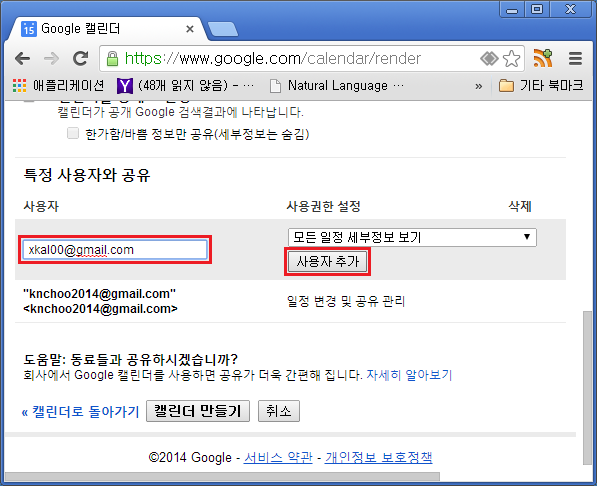Open the Natural Language bookmark

tap(337, 86)
